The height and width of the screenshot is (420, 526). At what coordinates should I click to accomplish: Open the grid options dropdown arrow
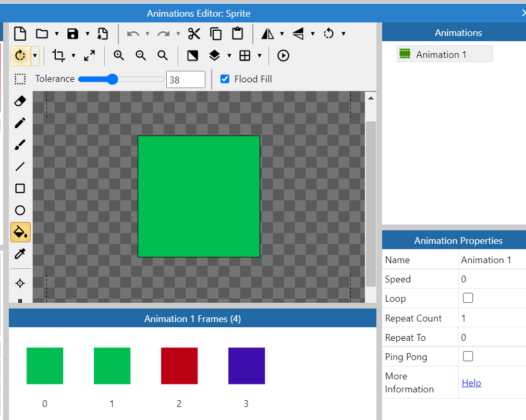[x=259, y=56]
